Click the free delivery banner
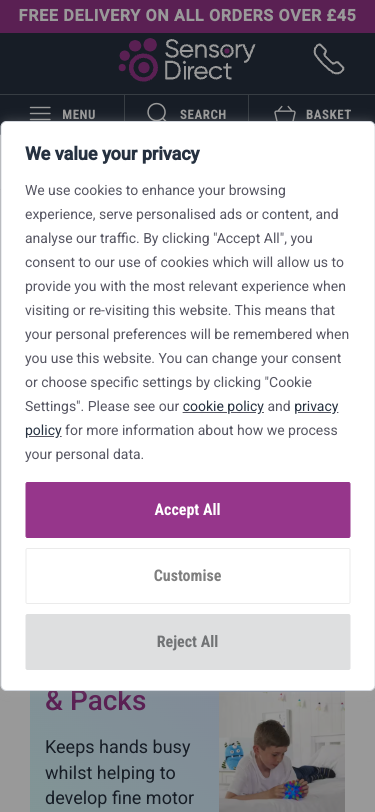This screenshot has height=812, width=375. click(x=188, y=16)
